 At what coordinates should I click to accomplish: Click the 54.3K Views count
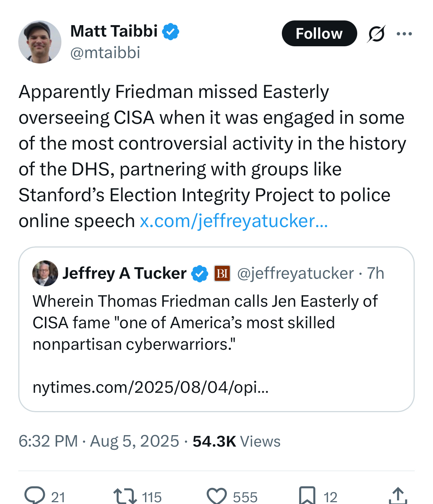point(236,441)
